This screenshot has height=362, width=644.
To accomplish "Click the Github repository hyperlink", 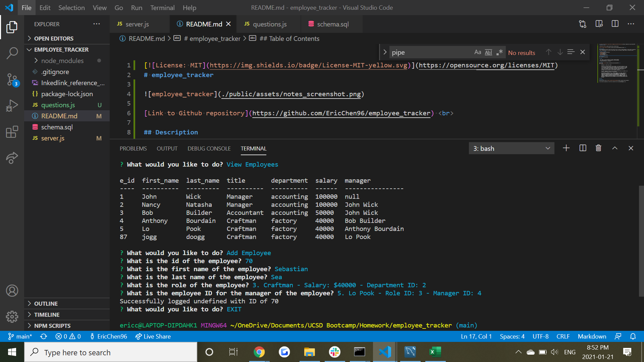I will (341, 113).
